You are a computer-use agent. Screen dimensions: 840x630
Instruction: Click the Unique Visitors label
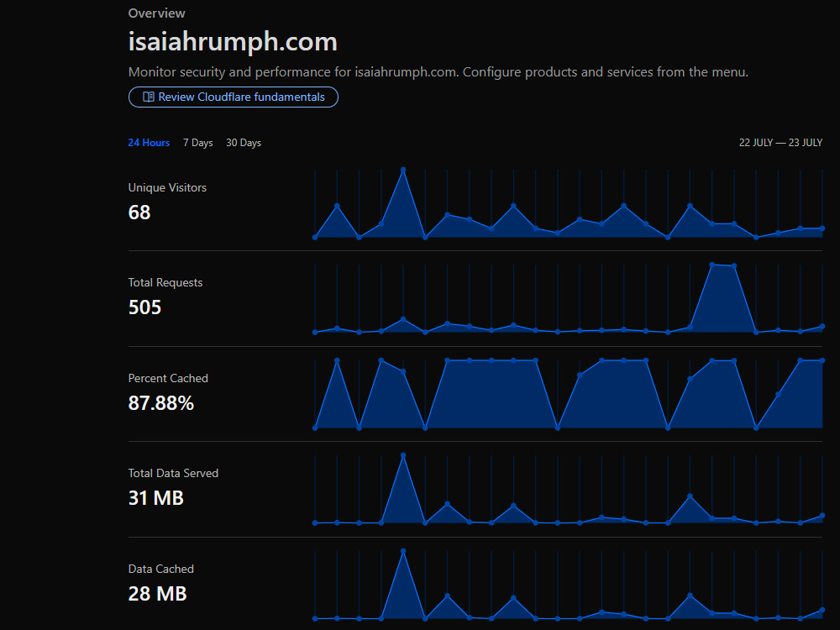click(167, 187)
